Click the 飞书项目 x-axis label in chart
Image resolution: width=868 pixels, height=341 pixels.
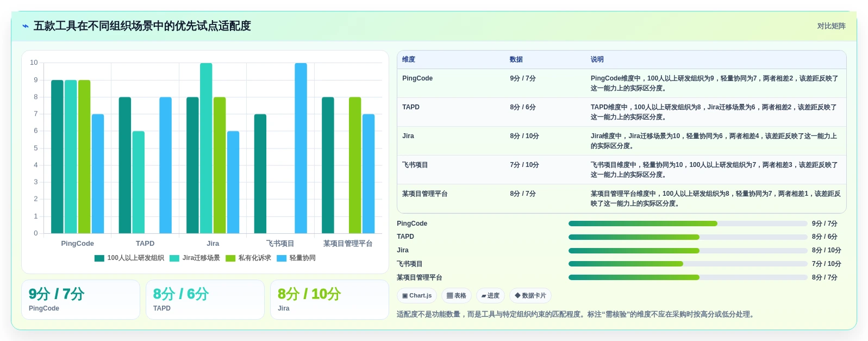pos(280,244)
